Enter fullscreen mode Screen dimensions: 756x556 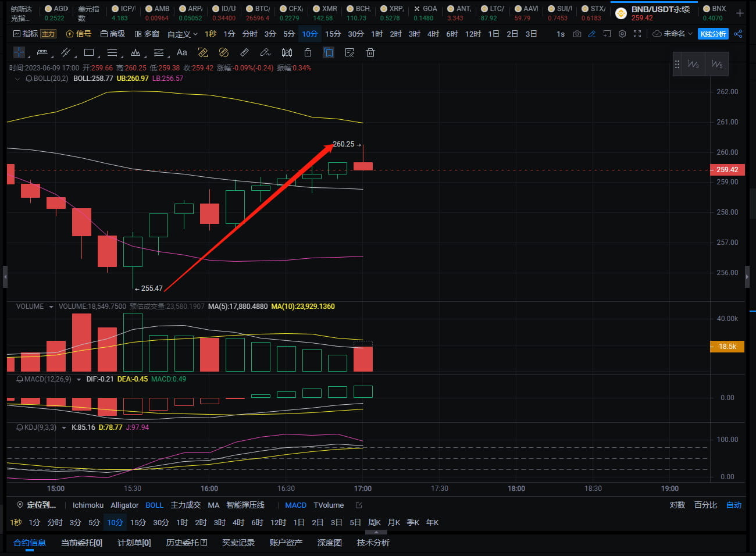(637, 34)
